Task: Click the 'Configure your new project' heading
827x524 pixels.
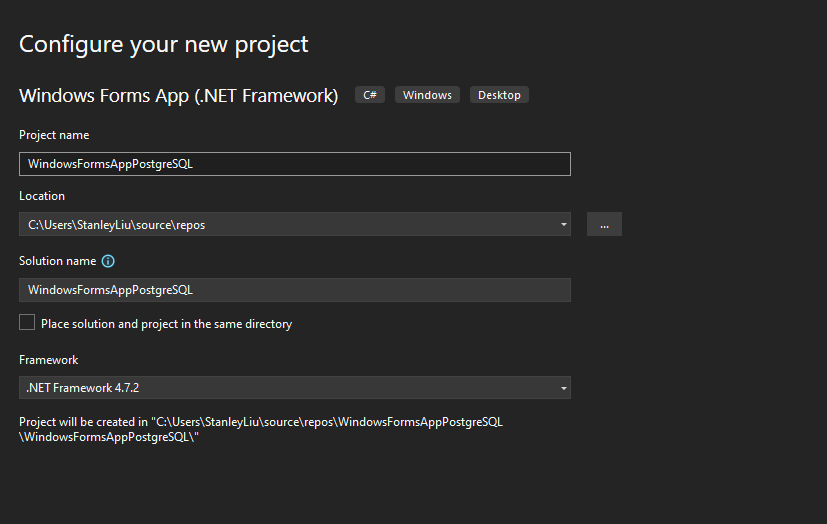Action: coord(164,44)
